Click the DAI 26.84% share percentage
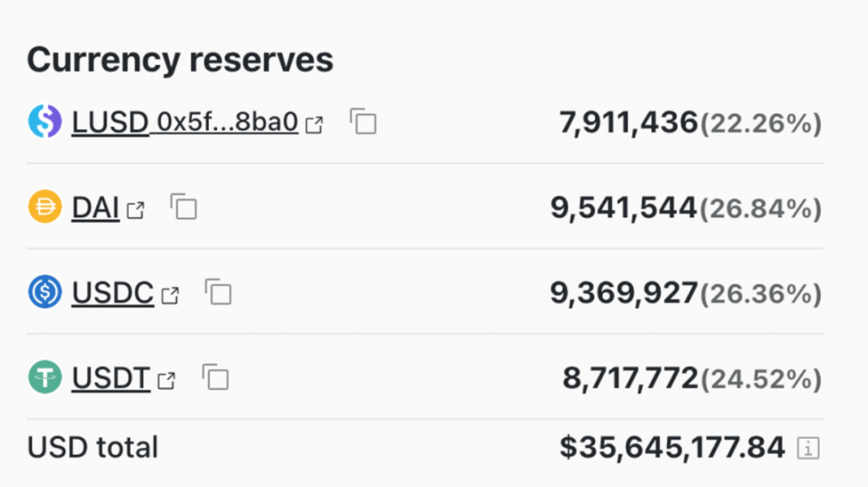This screenshot has width=868, height=487. point(760,208)
